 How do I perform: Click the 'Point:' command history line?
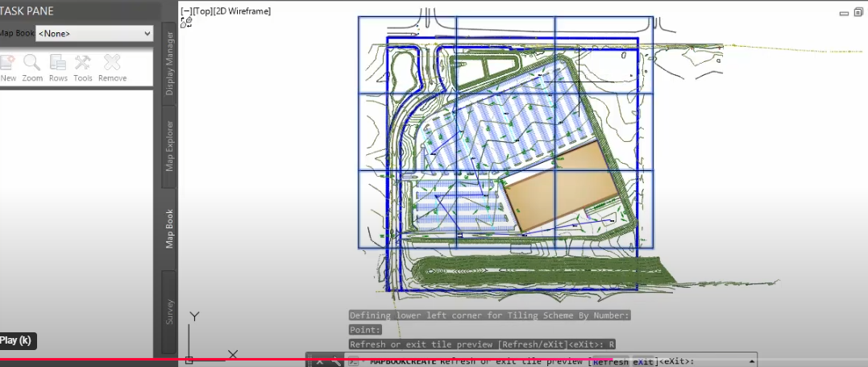(x=366, y=330)
